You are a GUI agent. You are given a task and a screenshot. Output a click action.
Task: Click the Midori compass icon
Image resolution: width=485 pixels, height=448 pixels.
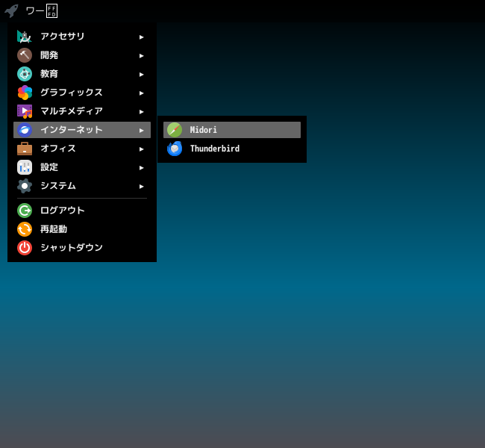pyautogui.click(x=175, y=130)
